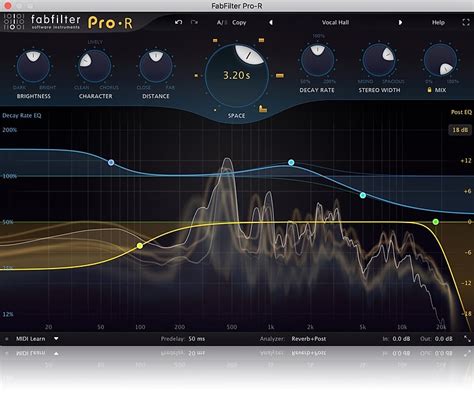
Task: Open the Help menu
Action: pyautogui.click(x=438, y=22)
